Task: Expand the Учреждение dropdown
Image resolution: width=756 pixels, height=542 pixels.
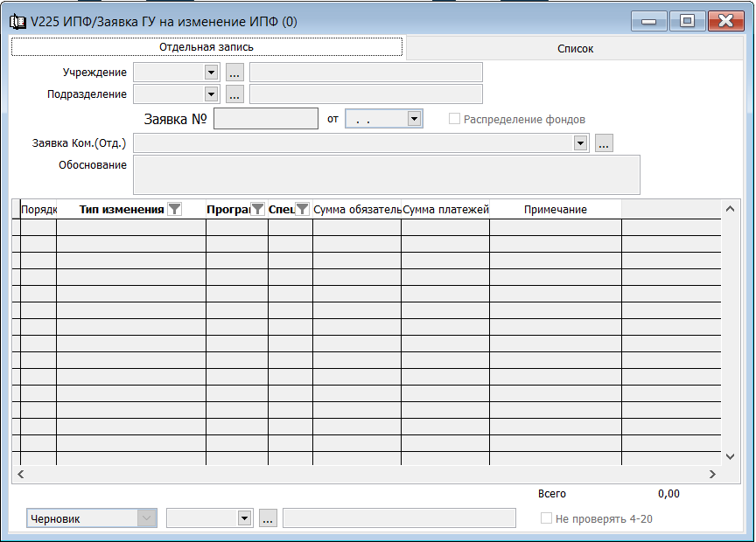Action: click(x=211, y=73)
